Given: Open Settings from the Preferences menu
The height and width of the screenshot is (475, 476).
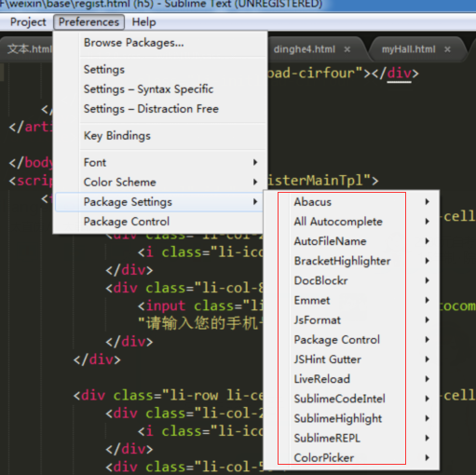Looking at the screenshot, I should (160, 69).
